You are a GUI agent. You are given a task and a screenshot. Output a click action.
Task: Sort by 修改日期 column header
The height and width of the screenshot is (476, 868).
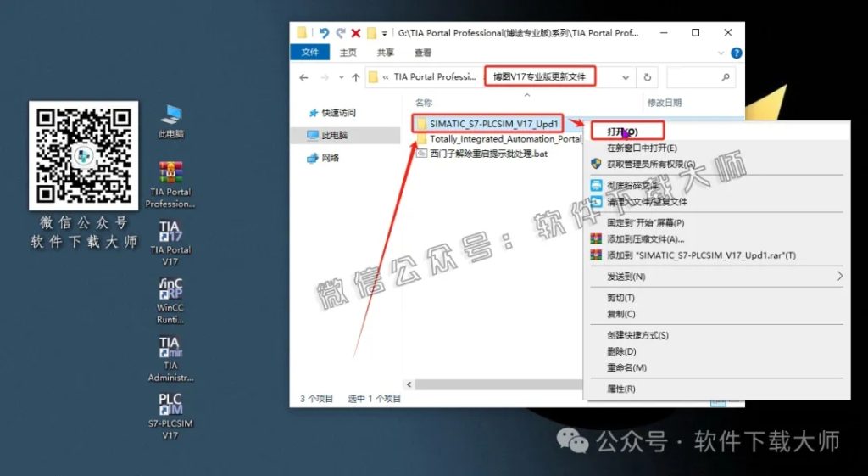tap(665, 103)
